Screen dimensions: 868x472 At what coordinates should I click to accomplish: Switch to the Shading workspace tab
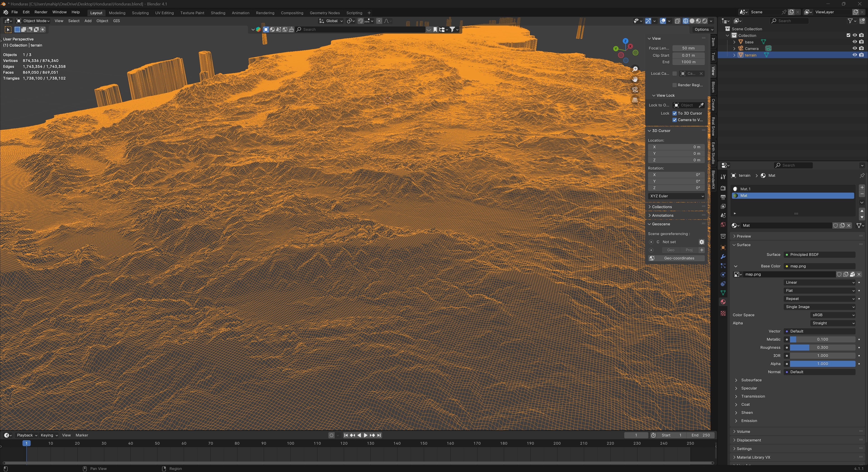[218, 13]
